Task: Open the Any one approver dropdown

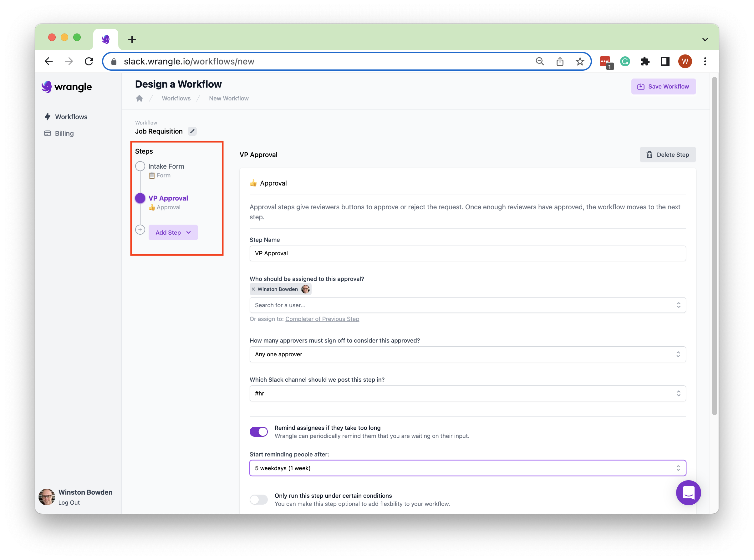Action: click(467, 354)
